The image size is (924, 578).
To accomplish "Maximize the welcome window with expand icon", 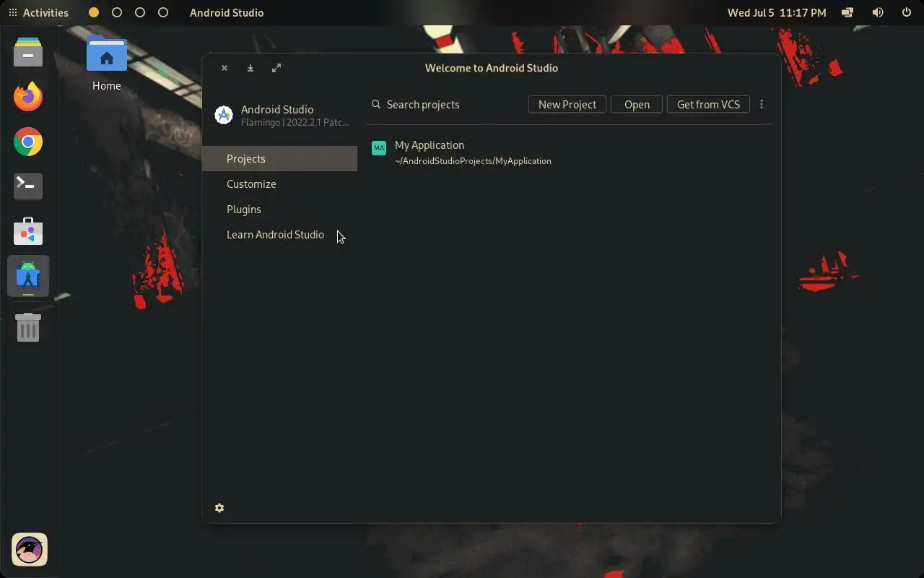I will point(276,68).
